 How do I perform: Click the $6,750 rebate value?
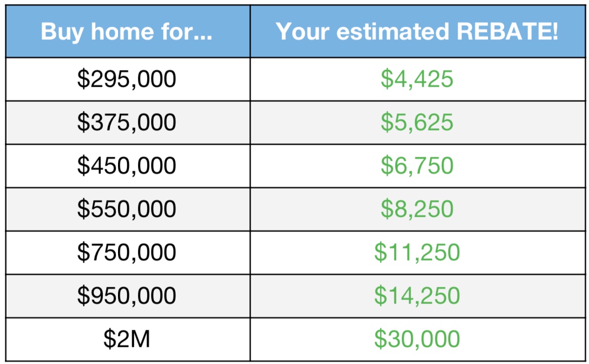[417, 166]
